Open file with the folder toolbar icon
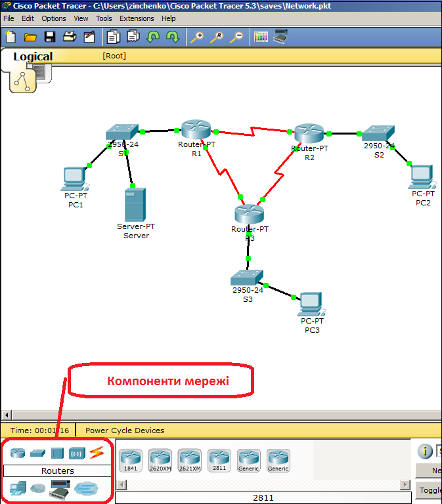Viewport: 442px width, 504px height. click(30, 37)
